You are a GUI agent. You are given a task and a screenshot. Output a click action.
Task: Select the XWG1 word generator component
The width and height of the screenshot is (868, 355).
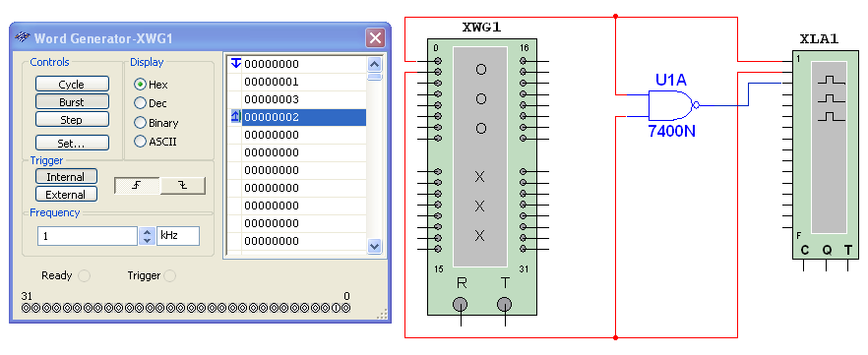[482, 177]
